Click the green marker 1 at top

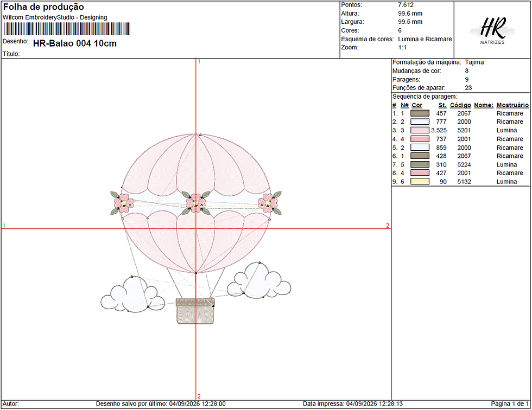coord(199,62)
